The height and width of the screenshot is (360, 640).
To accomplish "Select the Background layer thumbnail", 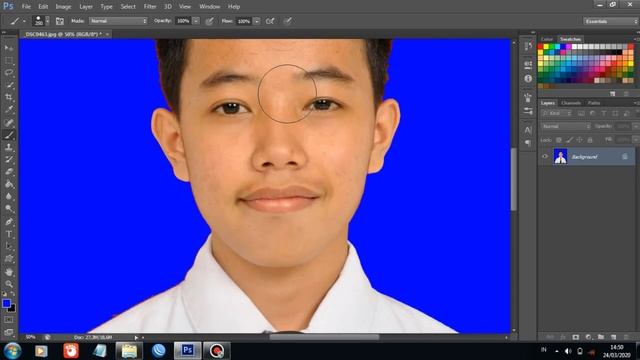I will pos(560,156).
